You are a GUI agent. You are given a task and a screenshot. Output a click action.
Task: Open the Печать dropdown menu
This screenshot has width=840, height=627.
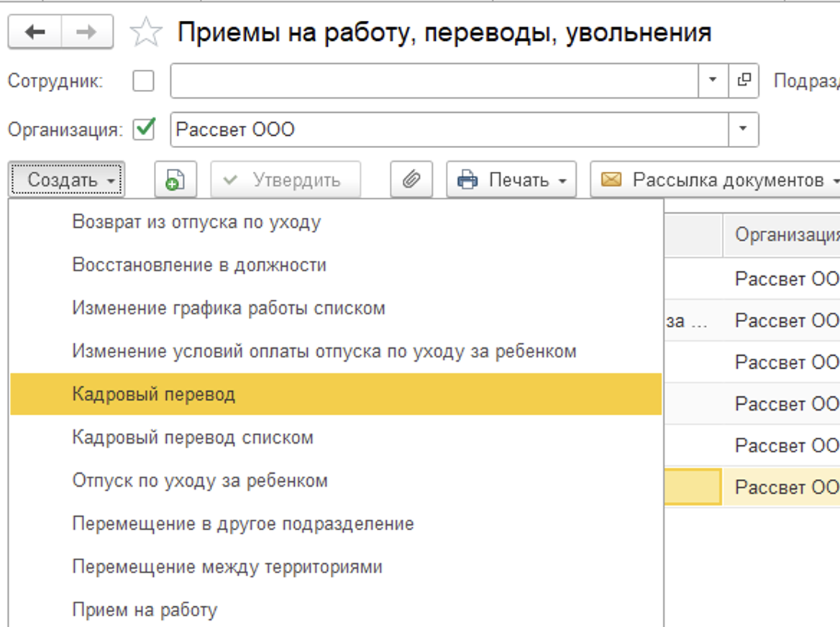(511, 180)
